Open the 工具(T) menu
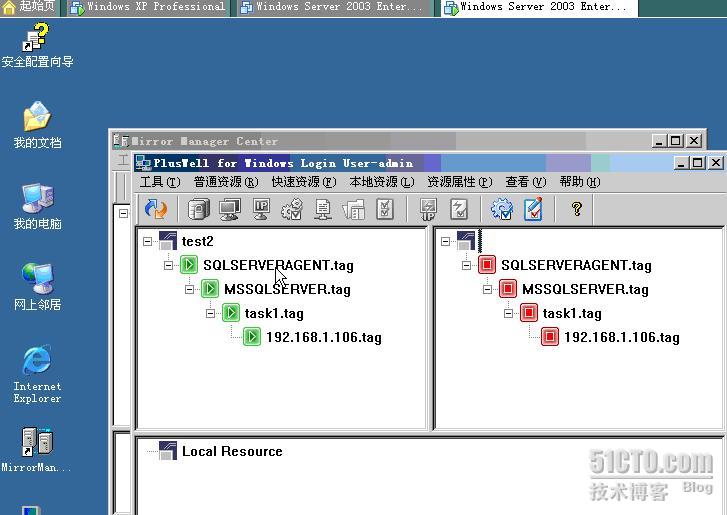 coord(160,182)
